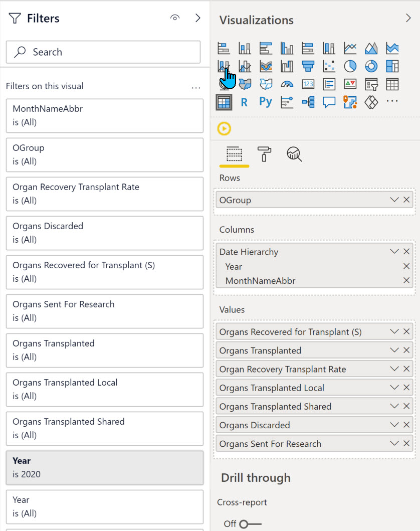Switch to the Analytics magnifier tab

(x=294, y=154)
